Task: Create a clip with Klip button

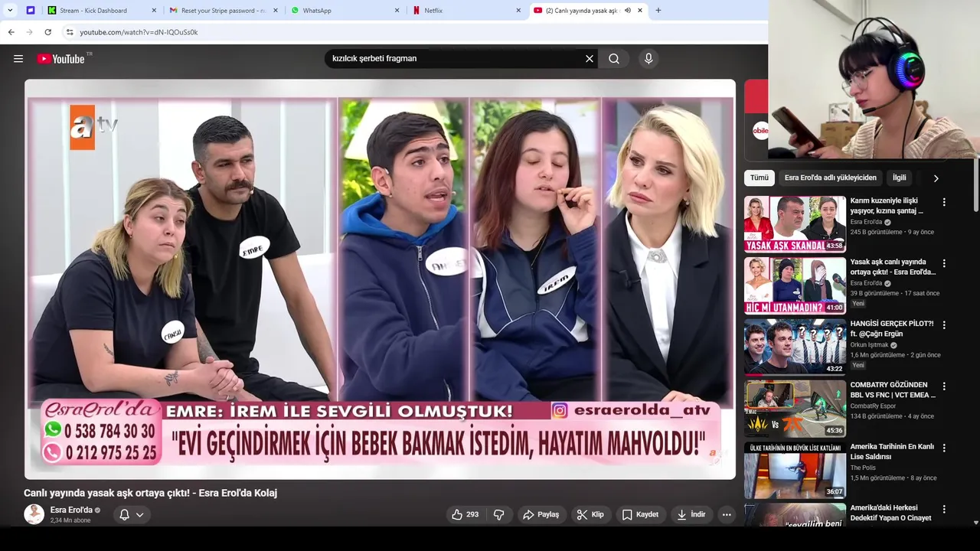Action: click(x=590, y=514)
